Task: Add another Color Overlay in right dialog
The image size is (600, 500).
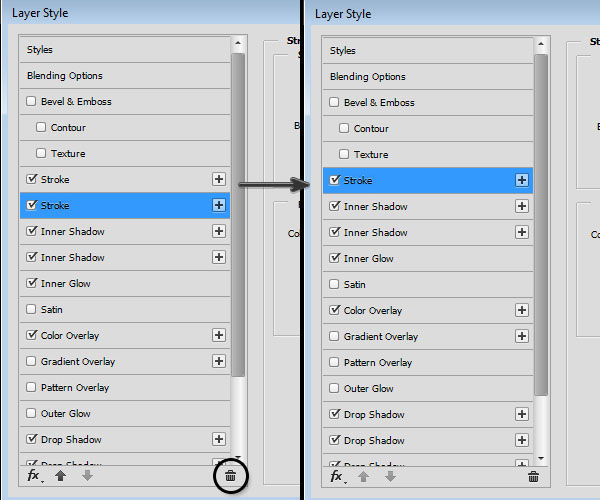Action: click(x=522, y=310)
